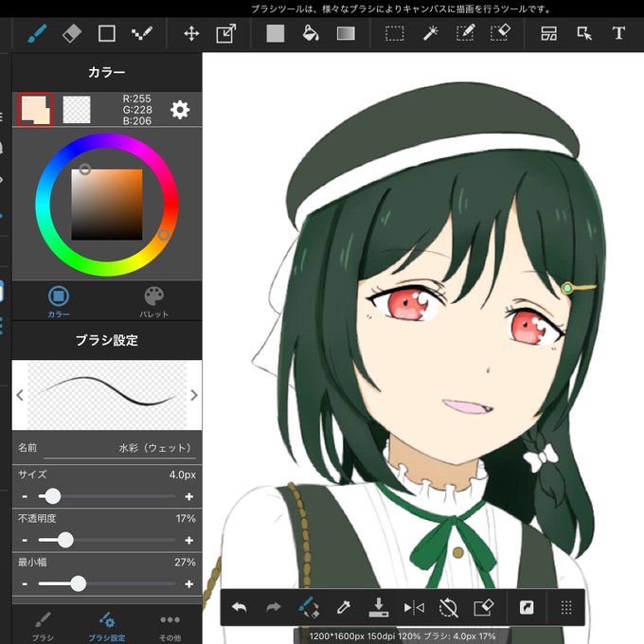
Task: Click the 最小幅 slider handle
Action: tap(78, 583)
